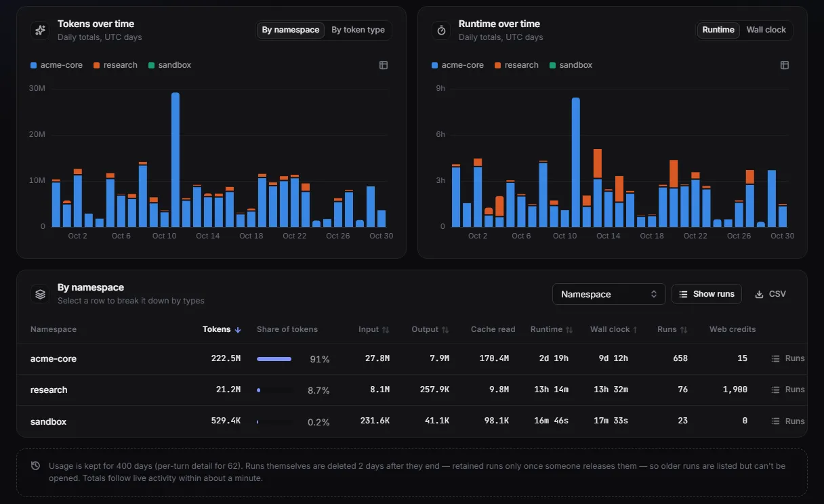
Task: Toggle research legend in Tokens chart
Action: point(115,65)
